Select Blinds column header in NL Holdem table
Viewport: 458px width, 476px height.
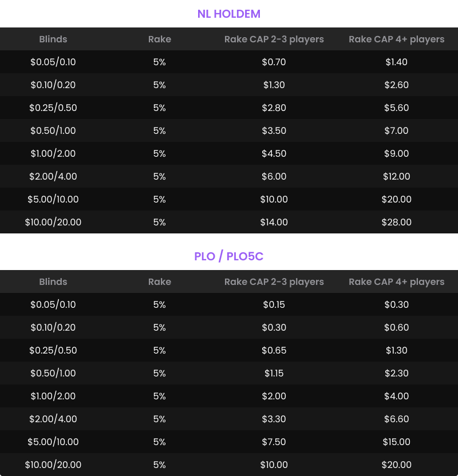pos(53,39)
